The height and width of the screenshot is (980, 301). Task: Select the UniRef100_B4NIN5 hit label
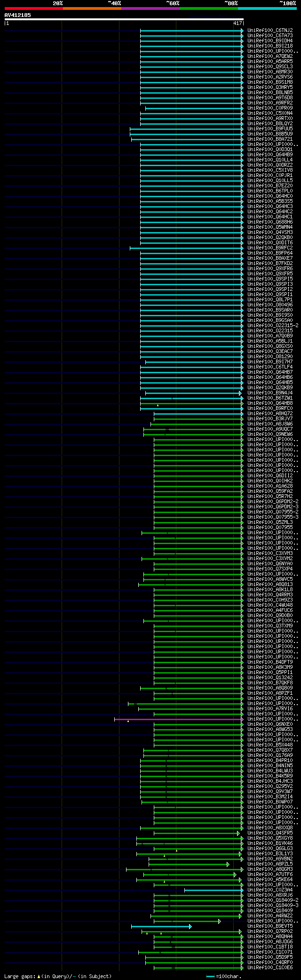click(270, 766)
